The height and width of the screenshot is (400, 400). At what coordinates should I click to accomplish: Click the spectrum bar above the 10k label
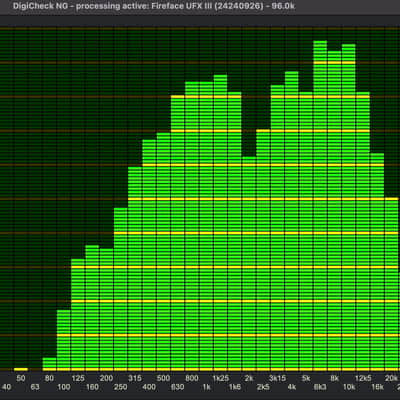[349, 207]
